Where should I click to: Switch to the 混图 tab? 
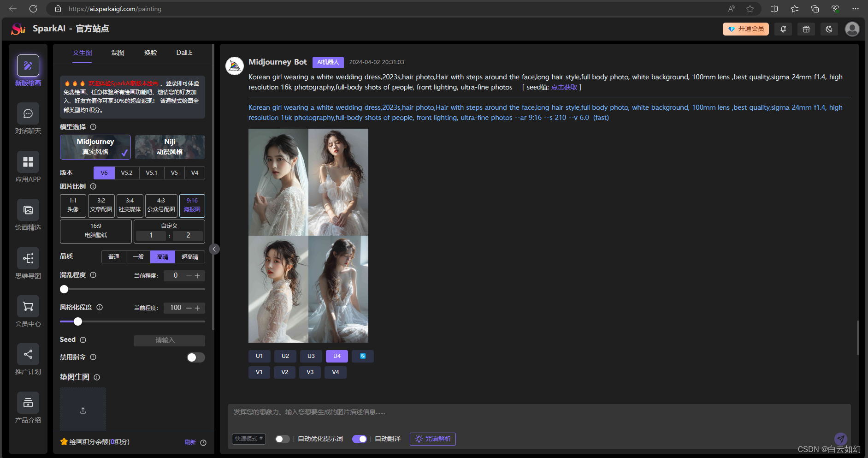pos(118,53)
